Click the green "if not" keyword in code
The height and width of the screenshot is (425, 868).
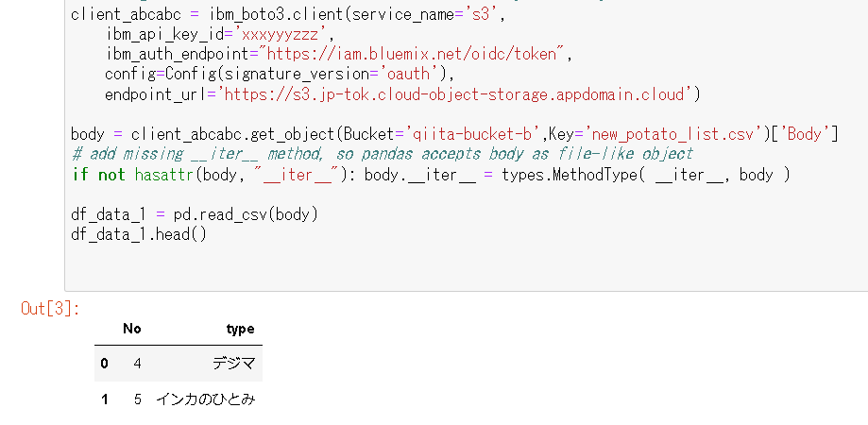coord(97,174)
